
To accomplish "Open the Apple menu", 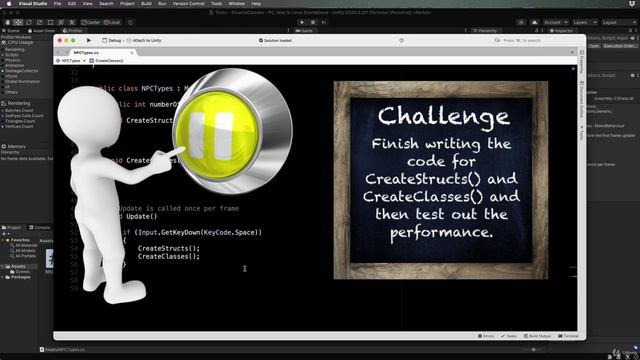I will [x=9, y=4].
